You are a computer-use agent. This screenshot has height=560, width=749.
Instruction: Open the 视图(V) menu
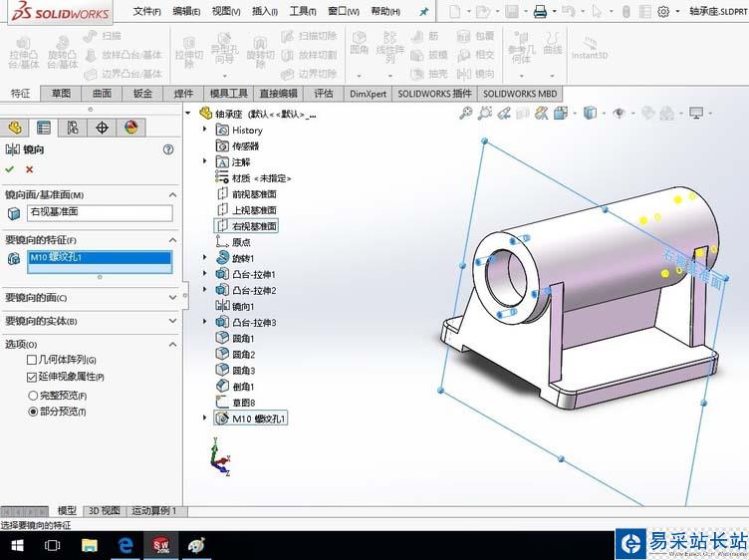tap(226, 12)
